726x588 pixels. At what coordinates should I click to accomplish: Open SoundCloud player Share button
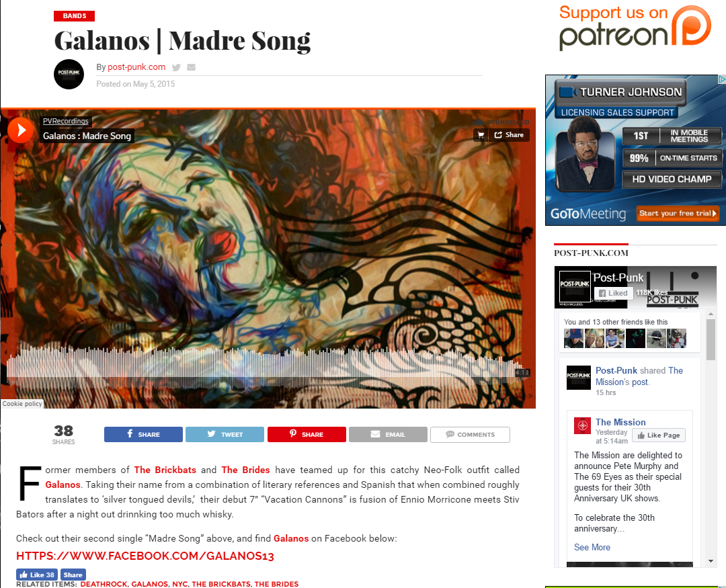point(509,134)
